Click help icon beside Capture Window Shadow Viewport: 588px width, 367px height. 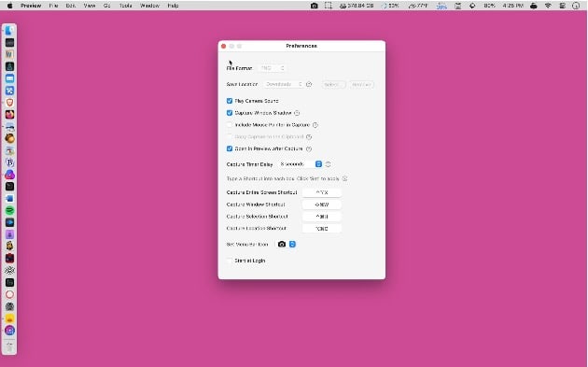(x=297, y=113)
